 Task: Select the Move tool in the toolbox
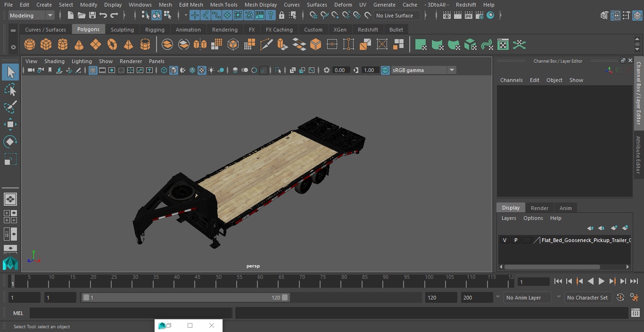pyautogui.click(x=10, y=124)
